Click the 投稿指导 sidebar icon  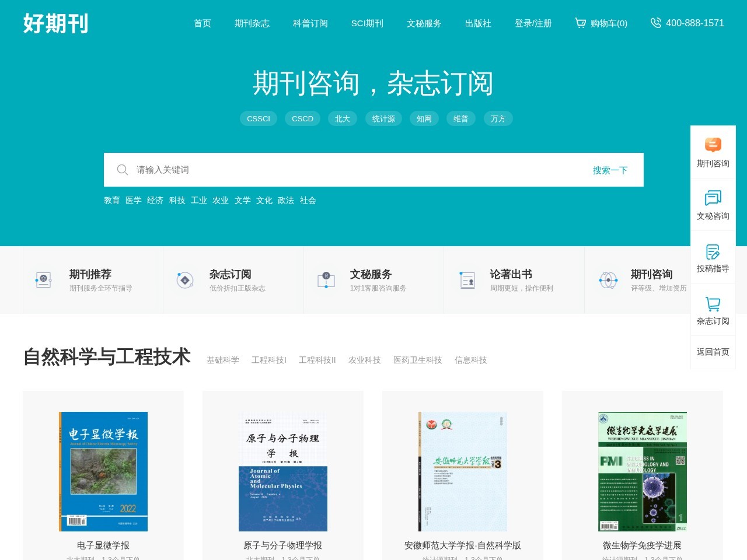713,251
